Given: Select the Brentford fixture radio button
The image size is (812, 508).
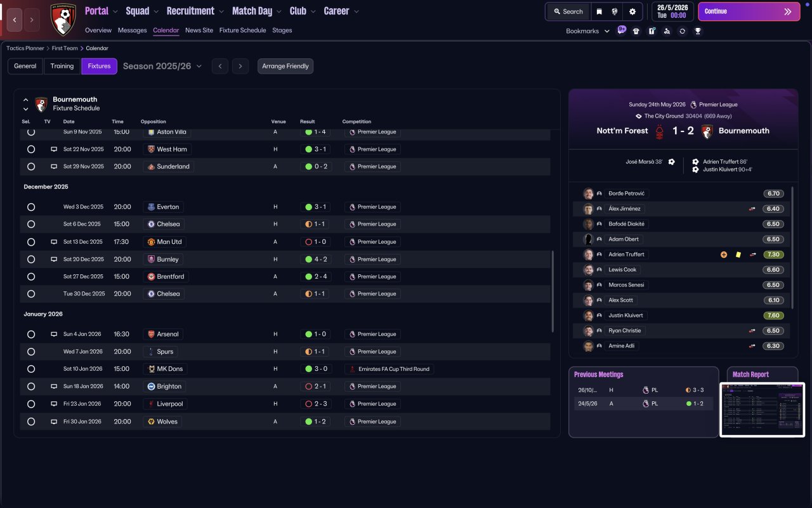Looking at the screenshot, I should tap(31, 277).
